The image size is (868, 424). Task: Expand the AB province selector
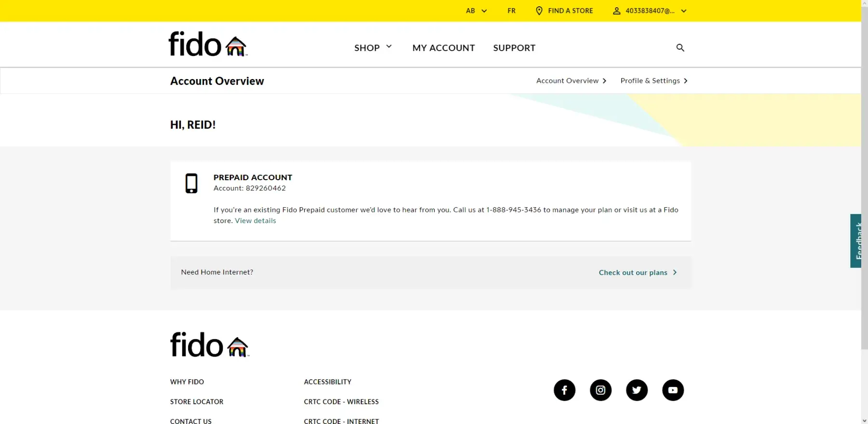pos(476,11)
